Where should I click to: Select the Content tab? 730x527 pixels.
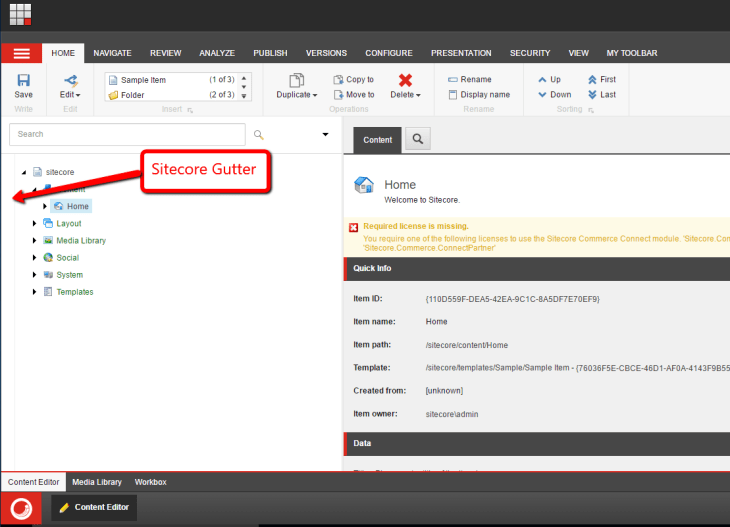tap(377, 140)
